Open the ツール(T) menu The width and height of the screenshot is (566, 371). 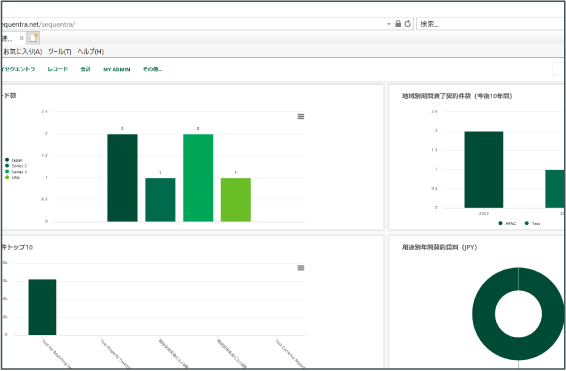pyautogui.click(x=60, y=52)
